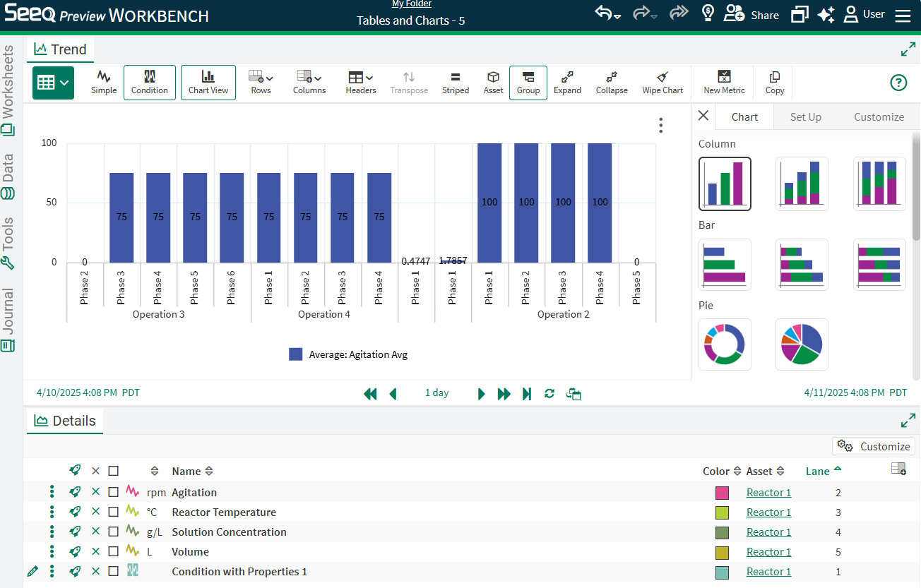The height and width of the screenshot is (588, 921).
Task: Open the Rows dropdown
Action: pyautogui.click(x=261, y=83)
